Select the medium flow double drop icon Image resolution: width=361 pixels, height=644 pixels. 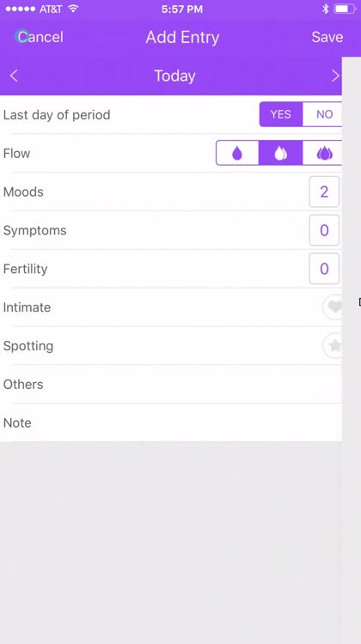280,153
